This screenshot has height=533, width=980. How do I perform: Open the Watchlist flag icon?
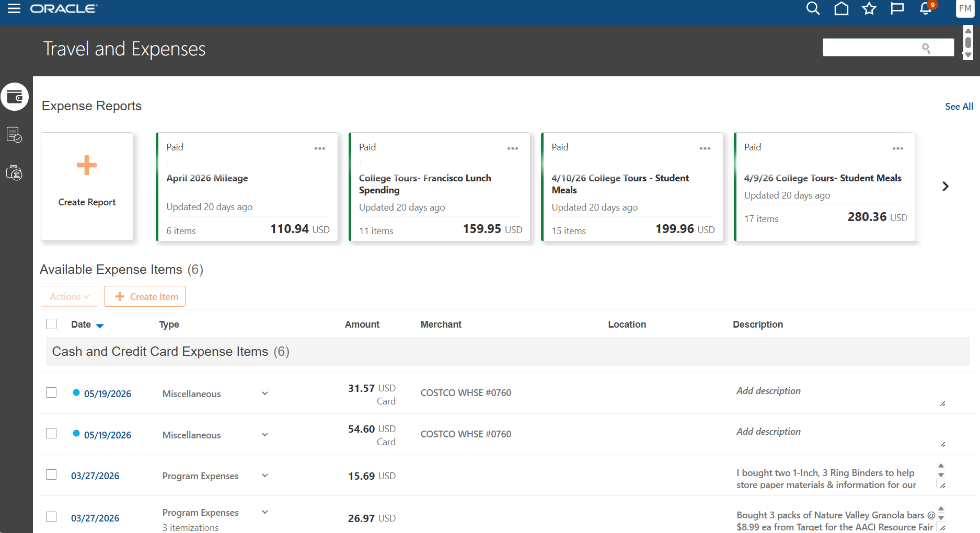click(x=897, y=8)
